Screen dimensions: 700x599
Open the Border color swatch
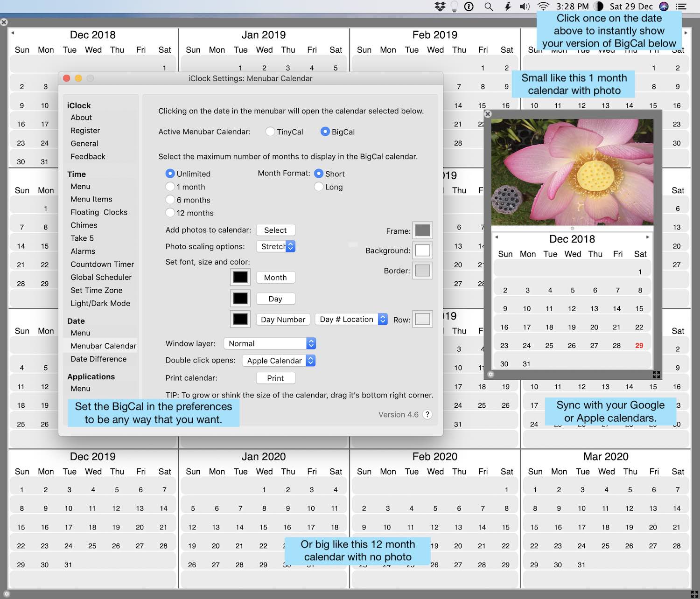pyautogui.click(x=422, y=271)
